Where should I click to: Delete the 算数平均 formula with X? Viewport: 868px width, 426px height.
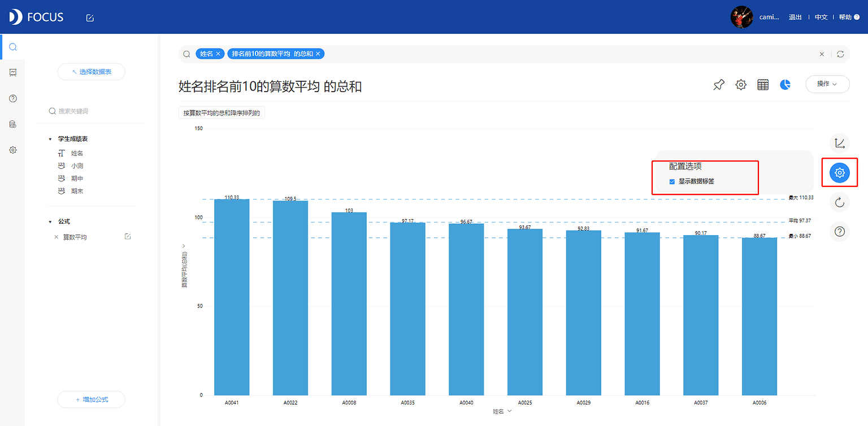point(56,237)
